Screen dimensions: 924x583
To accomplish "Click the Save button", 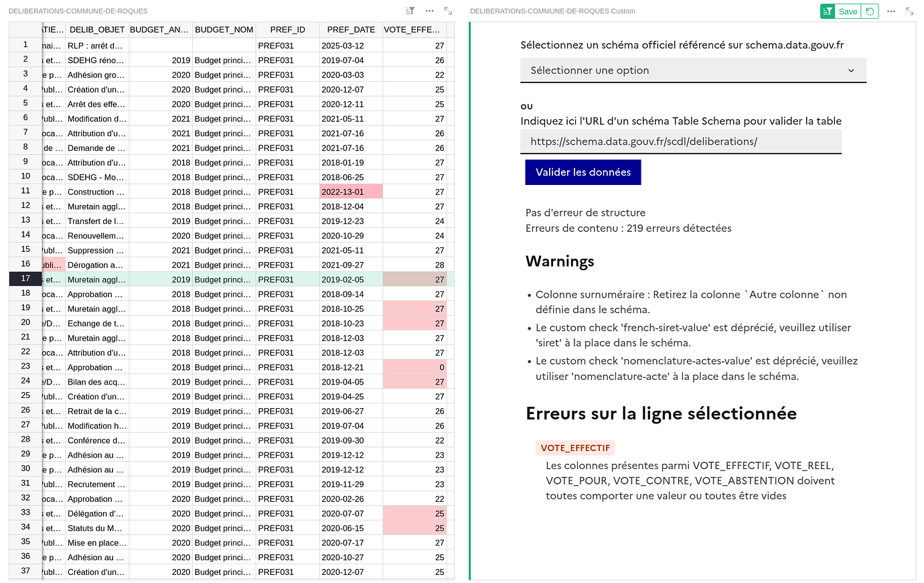I will coord(847,11).
